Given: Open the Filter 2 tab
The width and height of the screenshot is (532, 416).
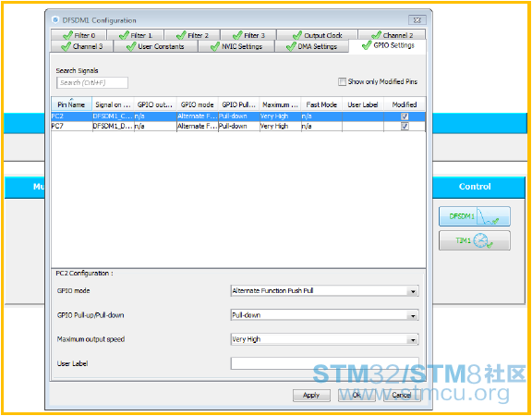Looking at the screenshot, I should (192, 35).
